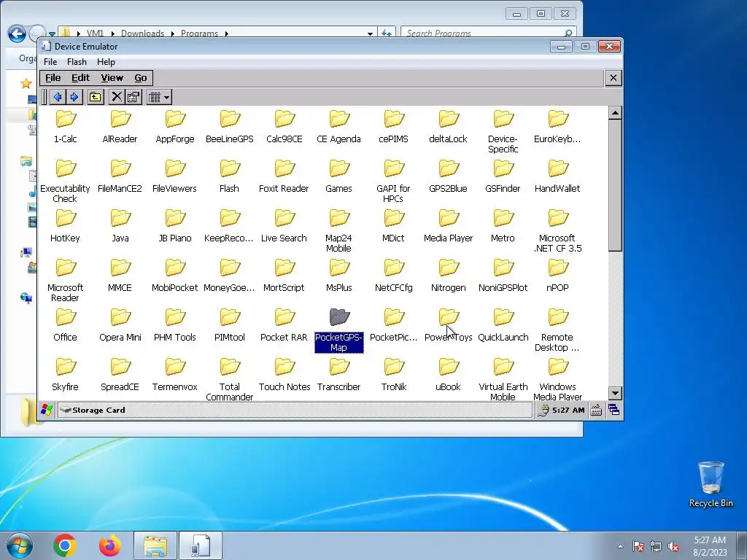Select the 1-Calc folder
The height and width of the screenshot is (560, 747).
[65, 126]
